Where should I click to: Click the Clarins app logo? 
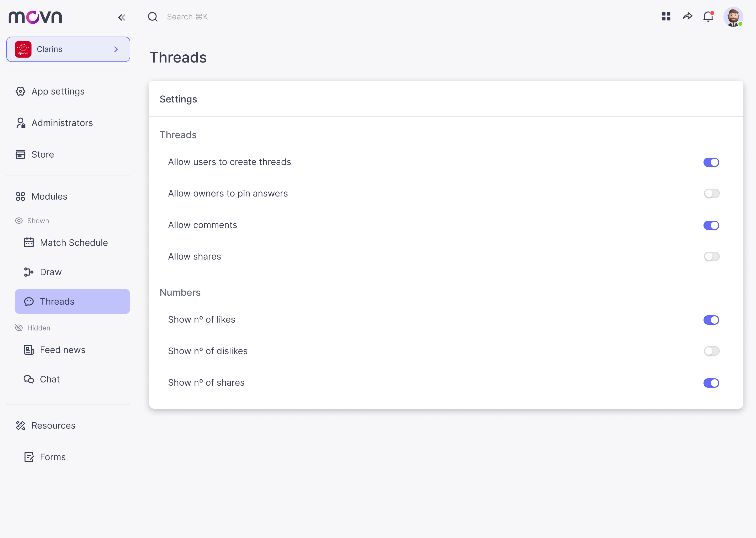point(23,49)
